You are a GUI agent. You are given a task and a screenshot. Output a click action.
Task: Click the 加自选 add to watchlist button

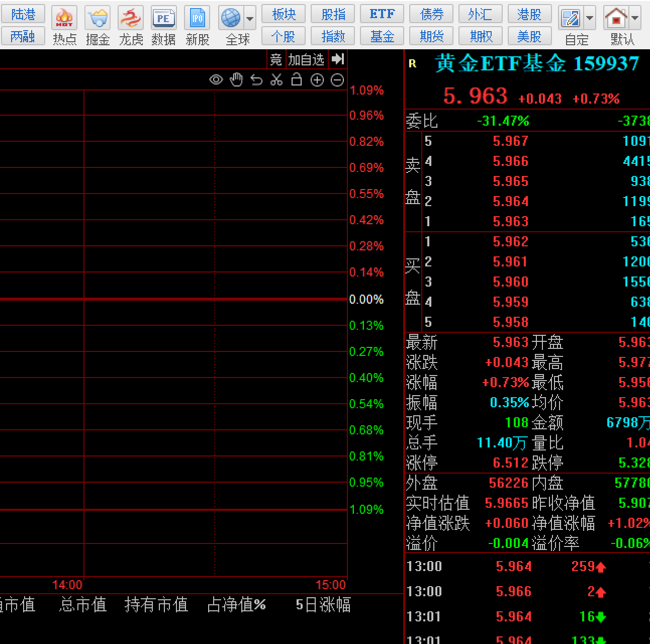click(306, 60)
